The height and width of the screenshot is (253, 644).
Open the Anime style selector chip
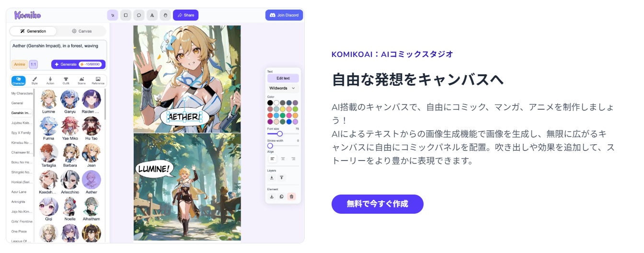tap(20, 64)
